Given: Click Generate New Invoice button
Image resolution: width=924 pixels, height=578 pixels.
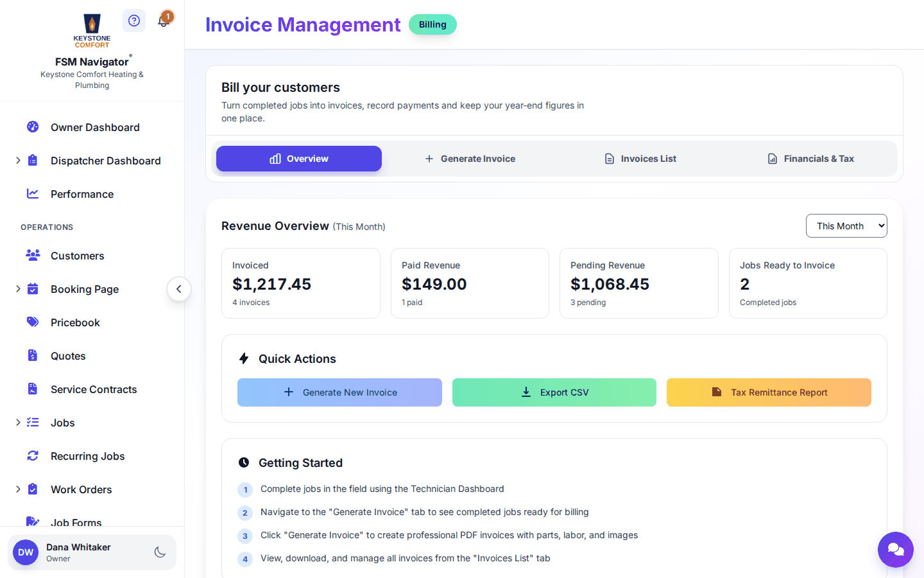Looking at the screenshot, I should (339, 392).
